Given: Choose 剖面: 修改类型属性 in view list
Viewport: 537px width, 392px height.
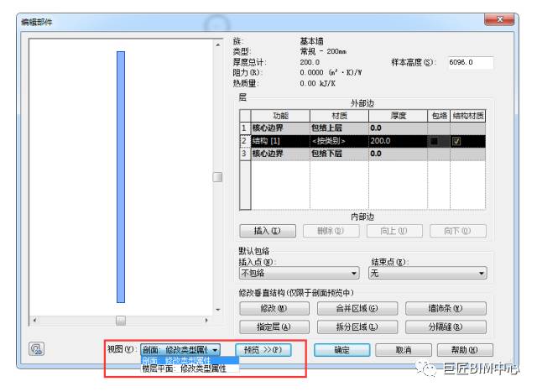Looking at the screenshot, I should tap(190, 360).
